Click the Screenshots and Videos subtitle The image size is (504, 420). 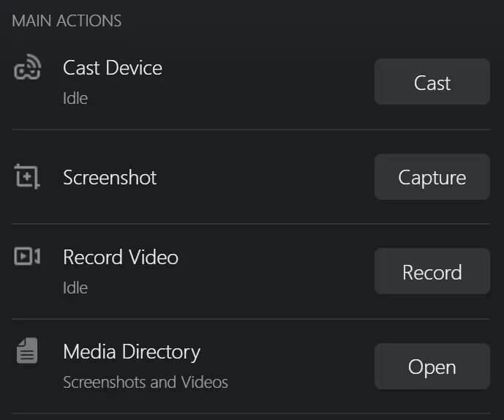coord(146,382)
